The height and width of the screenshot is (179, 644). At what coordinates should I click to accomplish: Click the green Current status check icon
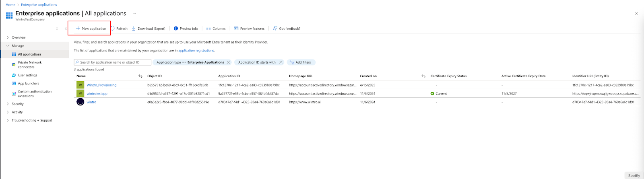coord(432,93)
